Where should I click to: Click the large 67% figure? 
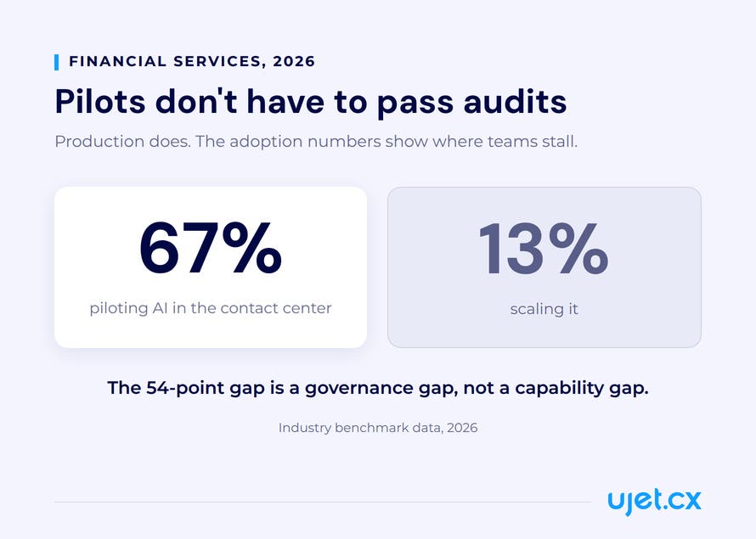click(210, 248)
